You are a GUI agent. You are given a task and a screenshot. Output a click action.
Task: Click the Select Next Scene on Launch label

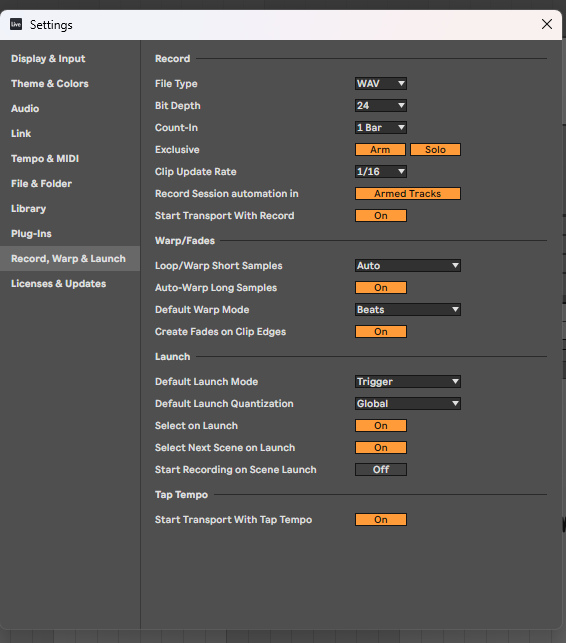[x=225, y=448]
